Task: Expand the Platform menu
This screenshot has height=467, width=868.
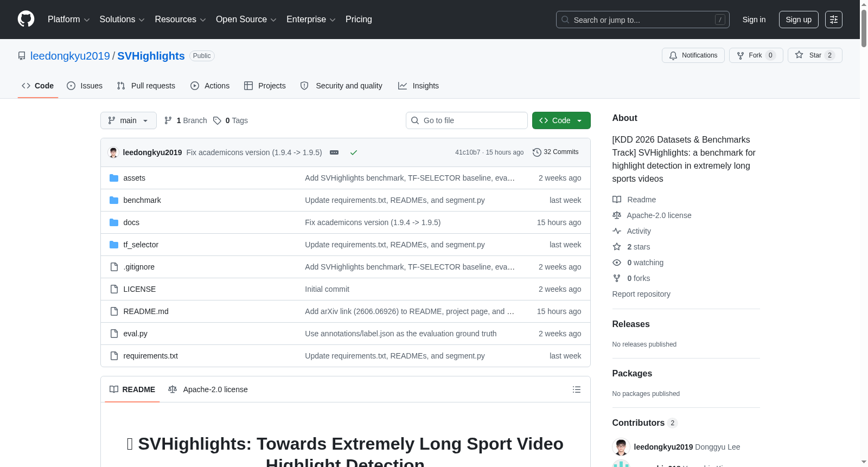Action: coord(68,20)
